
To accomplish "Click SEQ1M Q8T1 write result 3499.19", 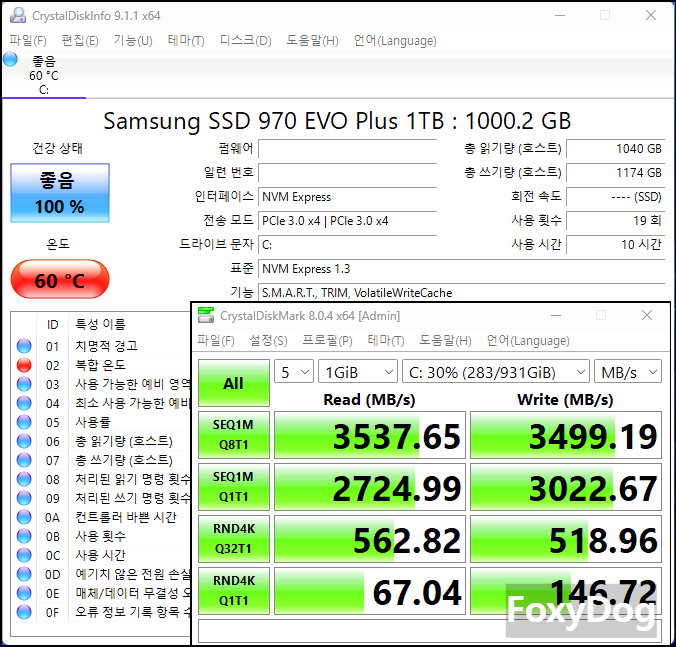I will pyautogui.click(x=566, y=435).
